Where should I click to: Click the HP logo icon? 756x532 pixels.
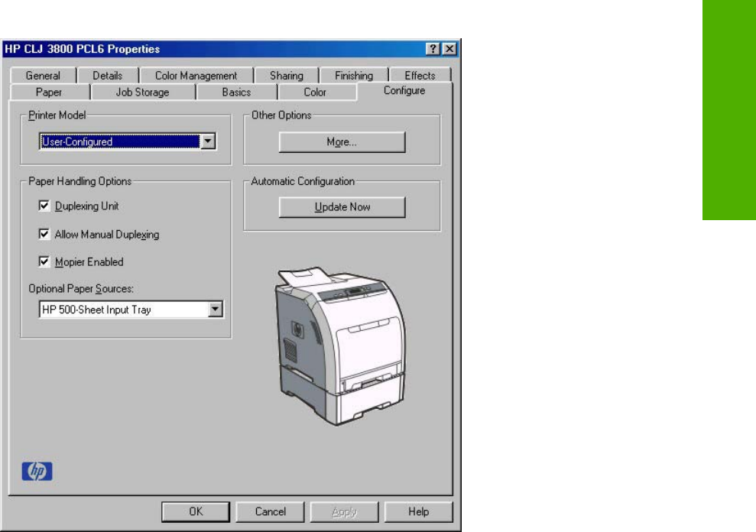coord(37,471)
